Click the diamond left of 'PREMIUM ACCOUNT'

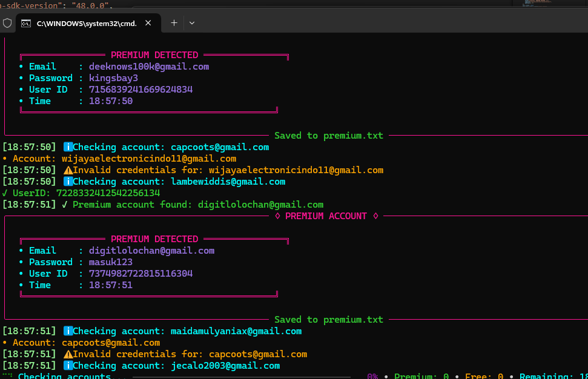click(x=277, y=216)
